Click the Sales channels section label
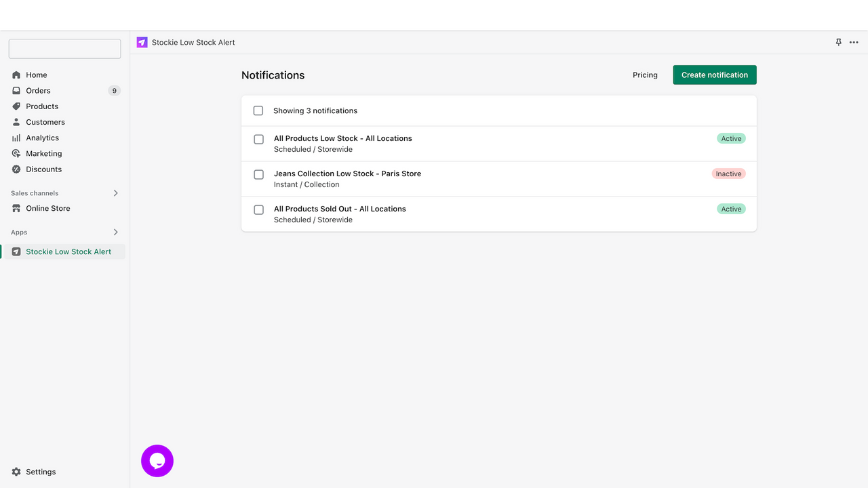 35,193
